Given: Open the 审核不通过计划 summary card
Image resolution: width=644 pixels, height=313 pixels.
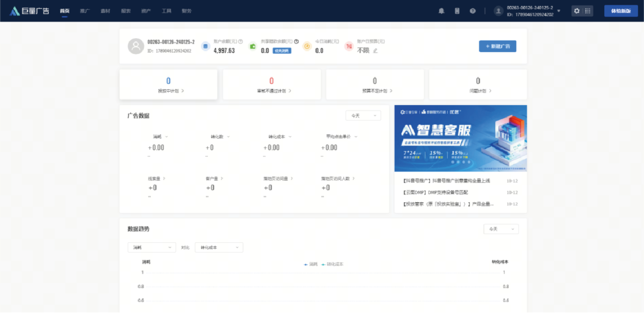Looking at the screenshot, I should (271, 84).
